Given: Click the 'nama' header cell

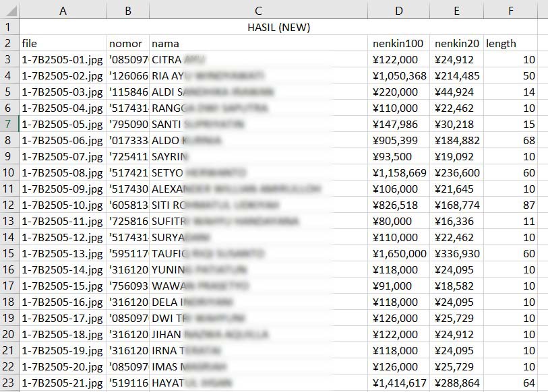Looking at the screenshot, I should pyautogui.click(x=258, y=43).
